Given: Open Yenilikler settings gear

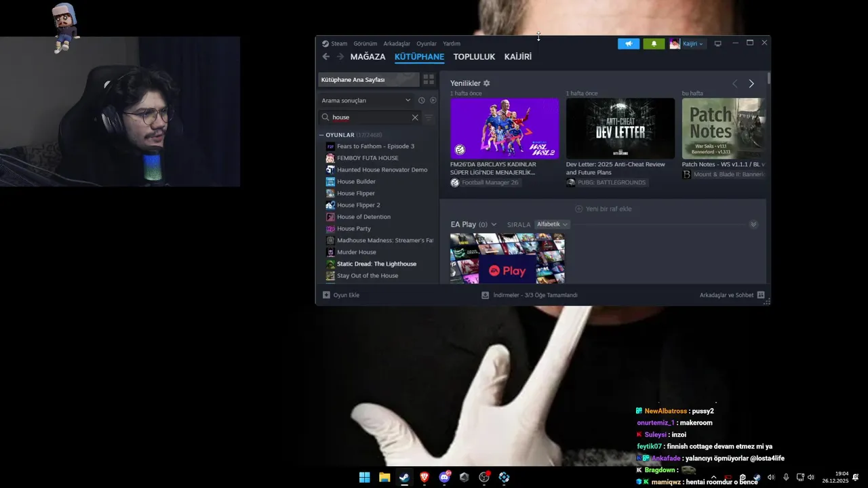Looking at the screenshot, I should point(486,83).
